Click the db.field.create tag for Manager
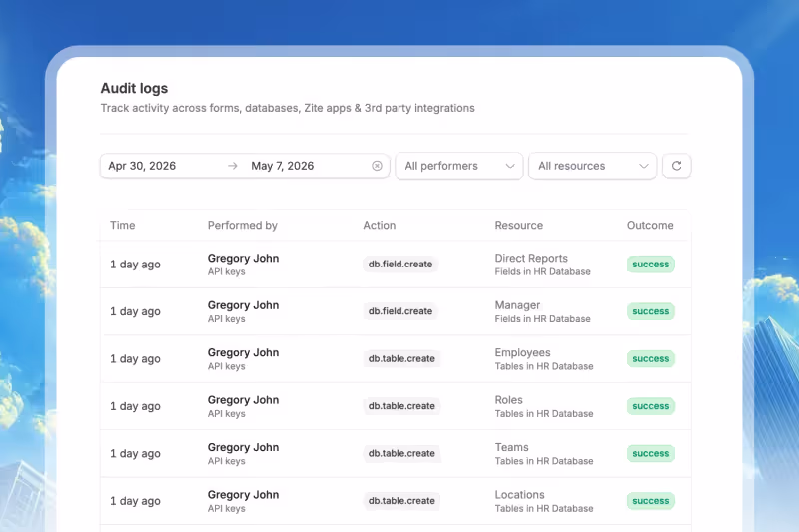 (400, 311)
